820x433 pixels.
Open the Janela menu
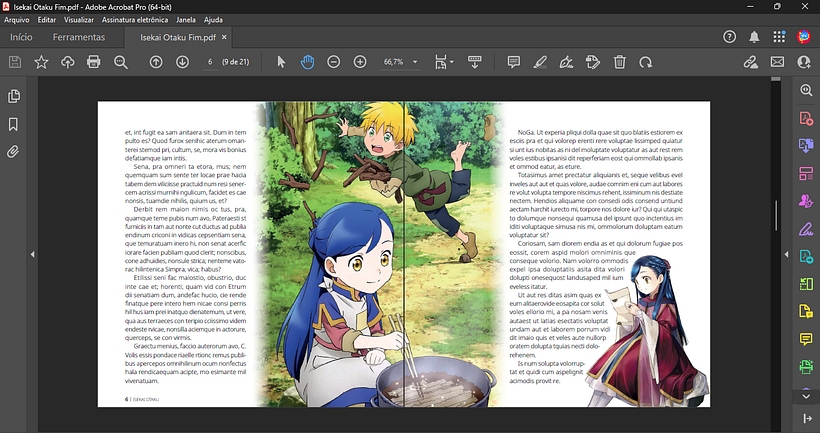(186, 20)
